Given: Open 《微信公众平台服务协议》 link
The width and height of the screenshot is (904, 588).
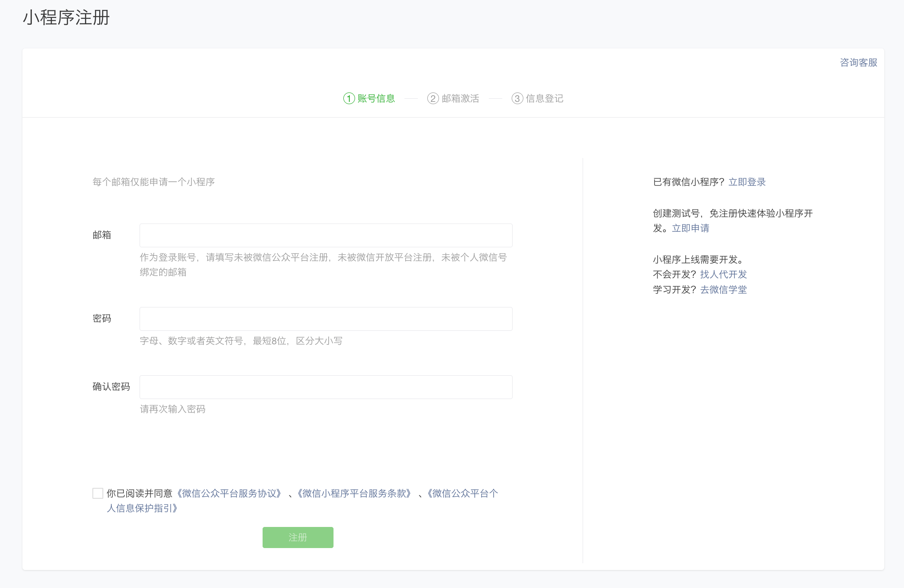Looking at the screenshot, I should 229,493.
